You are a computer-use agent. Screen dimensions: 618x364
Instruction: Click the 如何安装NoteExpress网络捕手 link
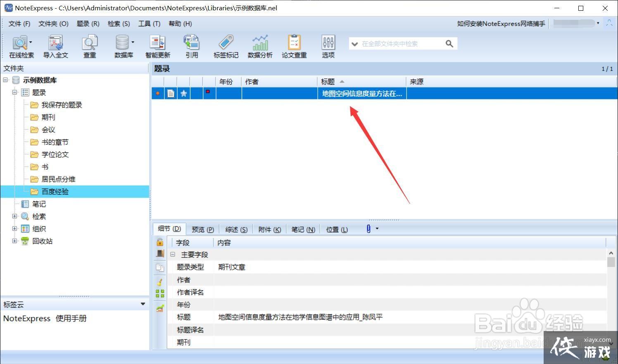coord(501,24)
